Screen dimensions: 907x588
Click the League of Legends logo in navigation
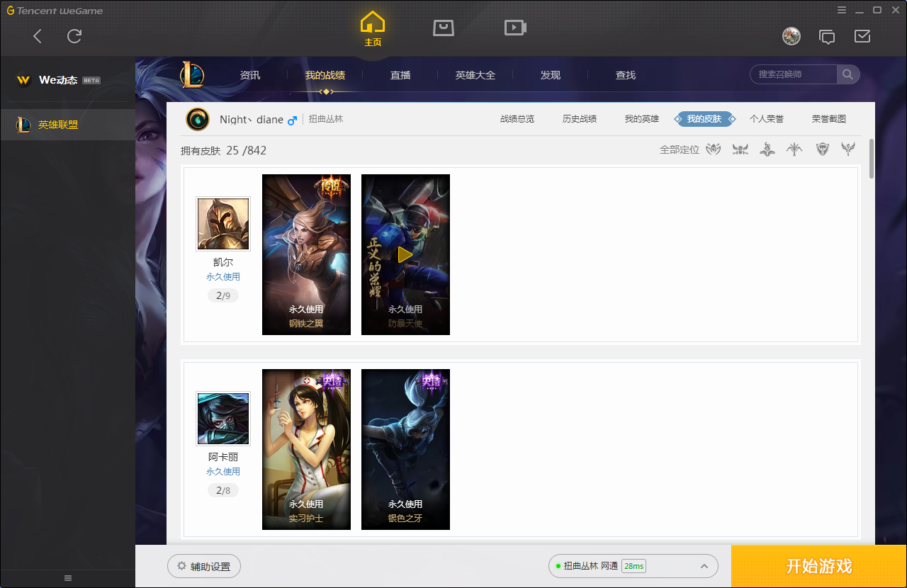(191, 74)
